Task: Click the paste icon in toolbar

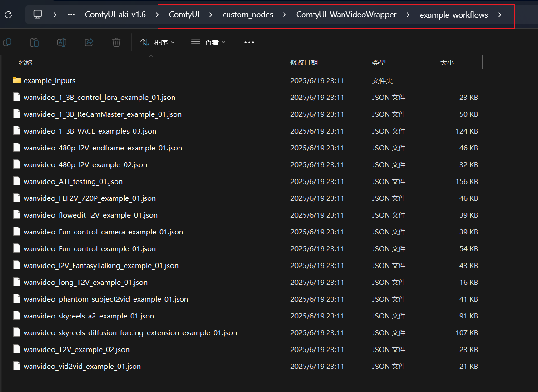Action: (x=35, y=42)
